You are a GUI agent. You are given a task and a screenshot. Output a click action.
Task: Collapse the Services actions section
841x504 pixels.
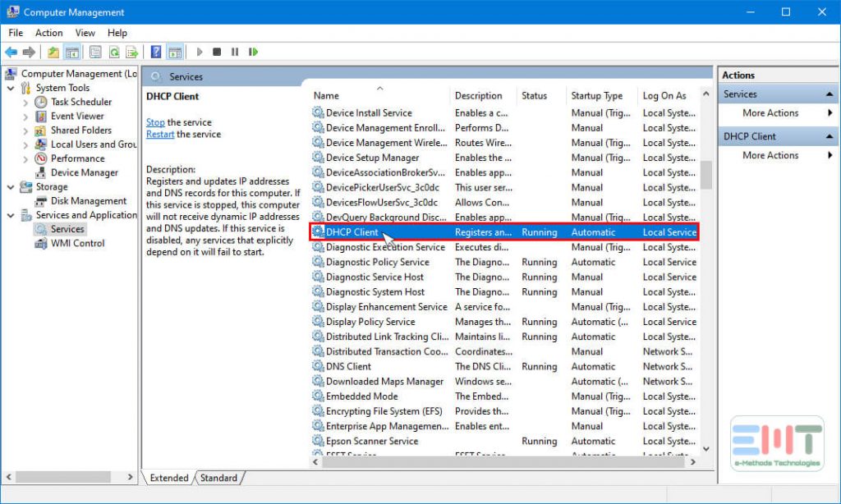tap(830, 94)
